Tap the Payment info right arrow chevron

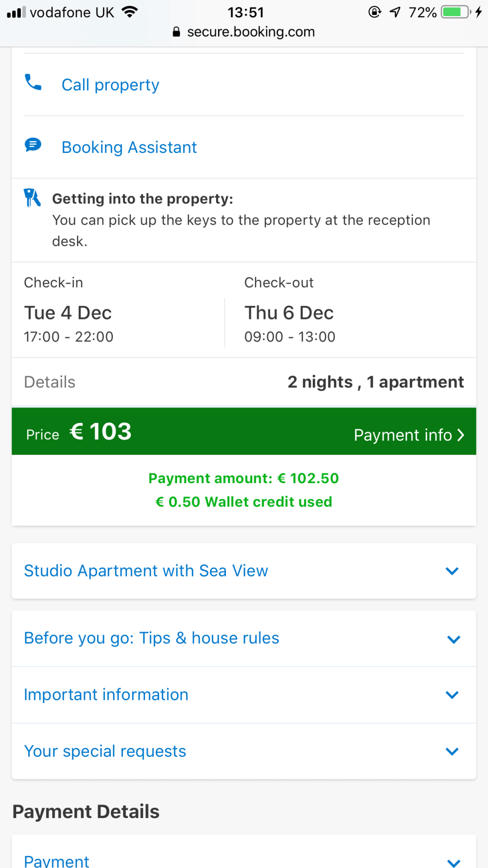coord(461,435)
